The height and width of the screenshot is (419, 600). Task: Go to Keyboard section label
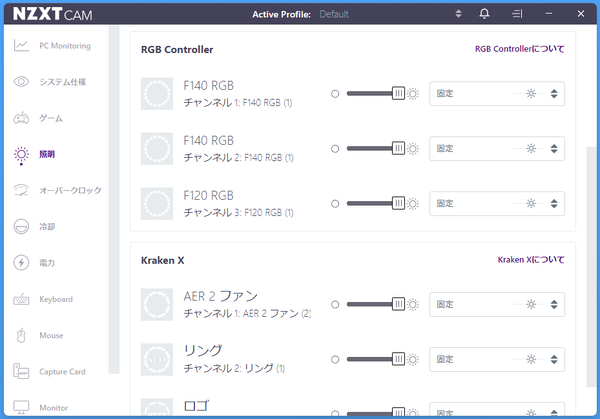click(56, 299)
